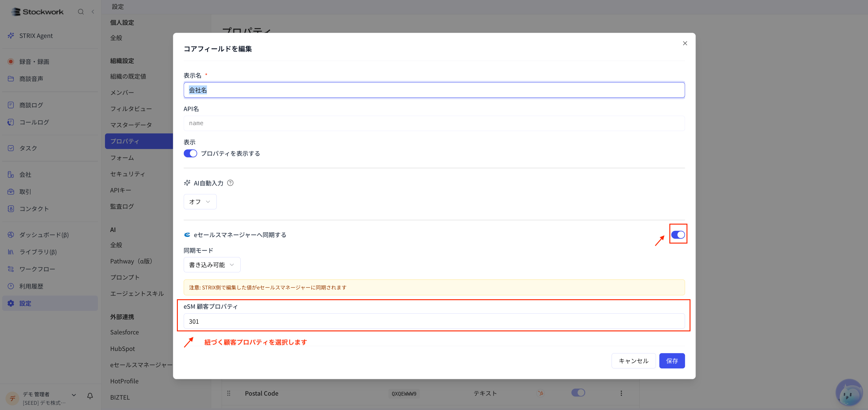Close the コアフィールドを編集 dialog

click(x=685, y=43)
